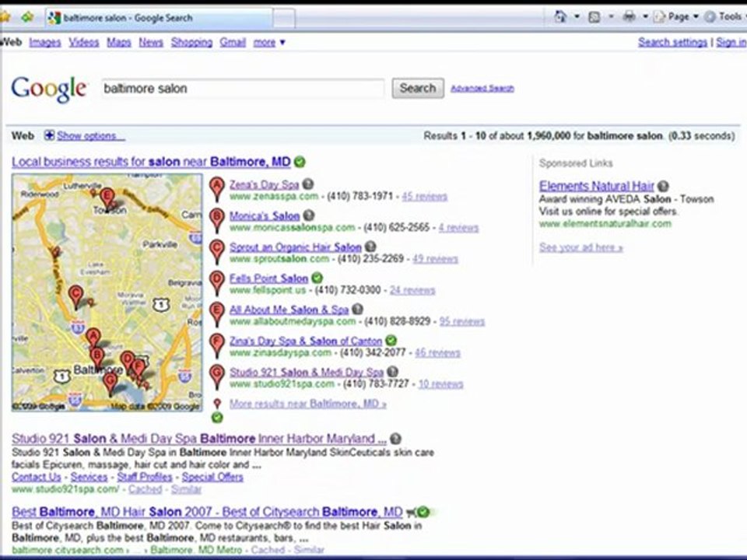Viewport: 747px width, 560px height.
Task: Open Staff Profiles sitelink
Action: click(145, 477)
